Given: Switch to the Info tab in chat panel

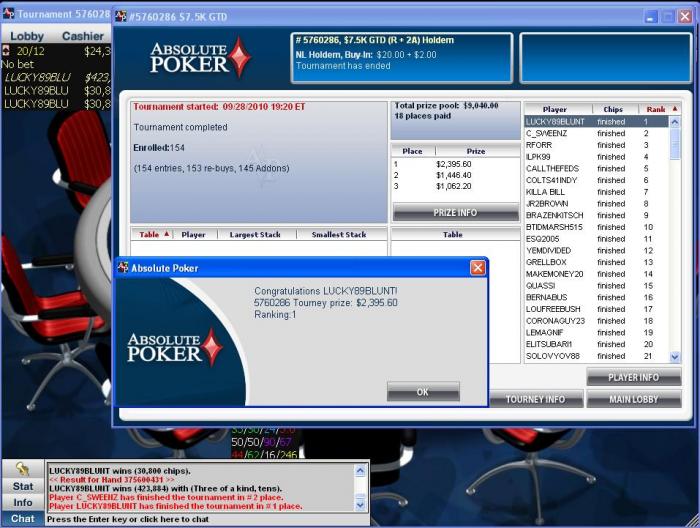Looking at the screenshot, I should pyautogui.click(x=23, y=502).
